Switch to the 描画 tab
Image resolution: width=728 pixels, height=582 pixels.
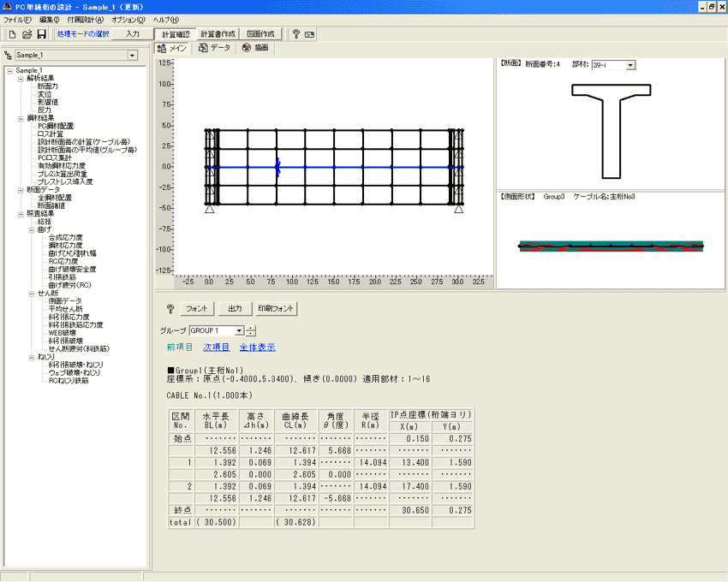pyautogui.click(x=256, y=48)
